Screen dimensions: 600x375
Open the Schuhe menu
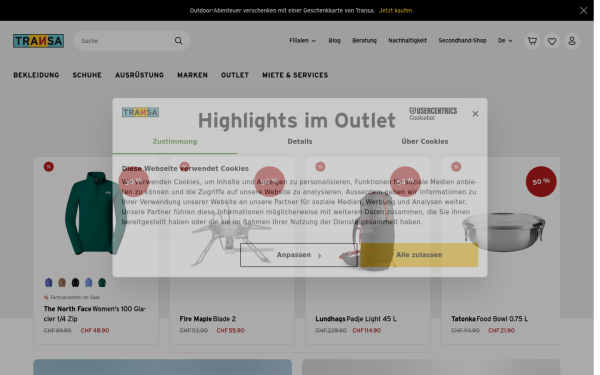click(x=87, y=75)
